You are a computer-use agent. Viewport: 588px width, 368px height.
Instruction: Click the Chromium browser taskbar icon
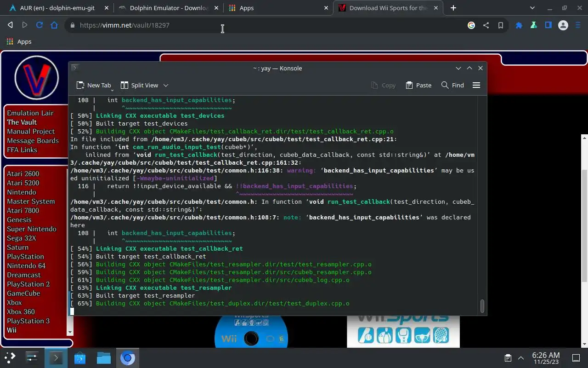(x=128, y=357)
